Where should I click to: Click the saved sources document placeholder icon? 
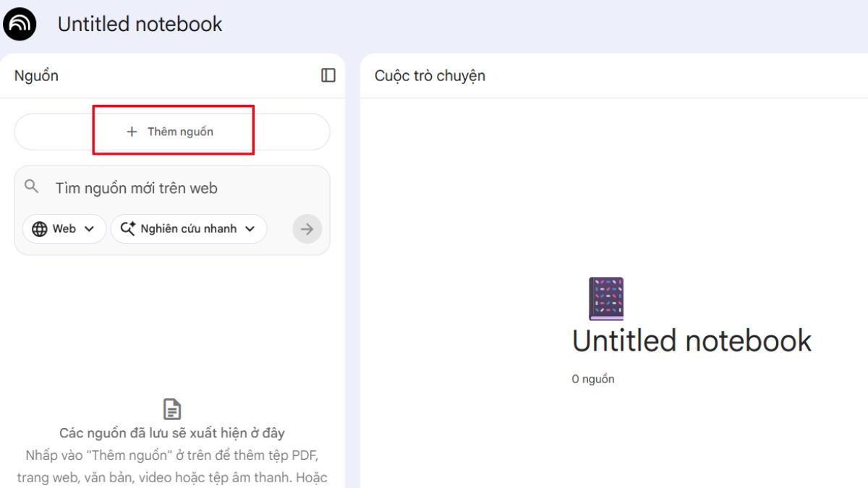coord(171,408)
